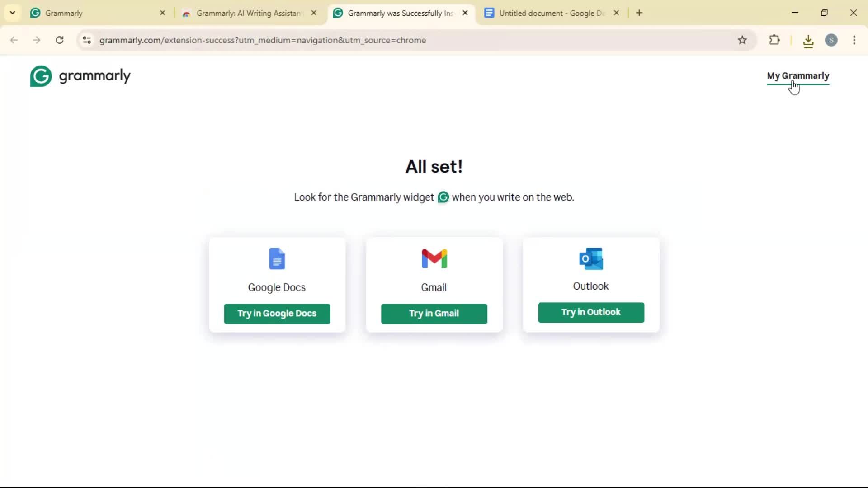View site information icon in address bar
This screenshot has width=868, height=488.
tap(87, 40)
